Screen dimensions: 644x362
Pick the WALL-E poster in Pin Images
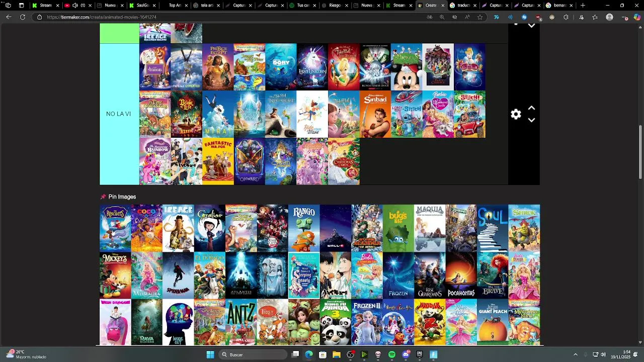335,228
